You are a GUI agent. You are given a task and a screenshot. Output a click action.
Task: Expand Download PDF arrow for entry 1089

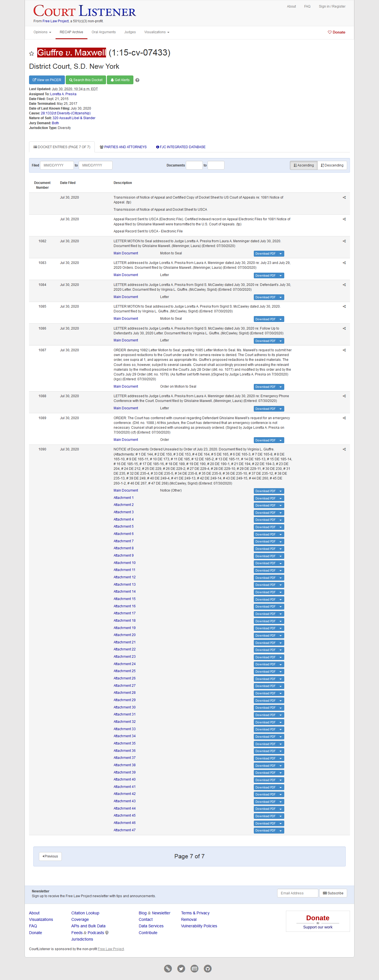tap(281, 440)
